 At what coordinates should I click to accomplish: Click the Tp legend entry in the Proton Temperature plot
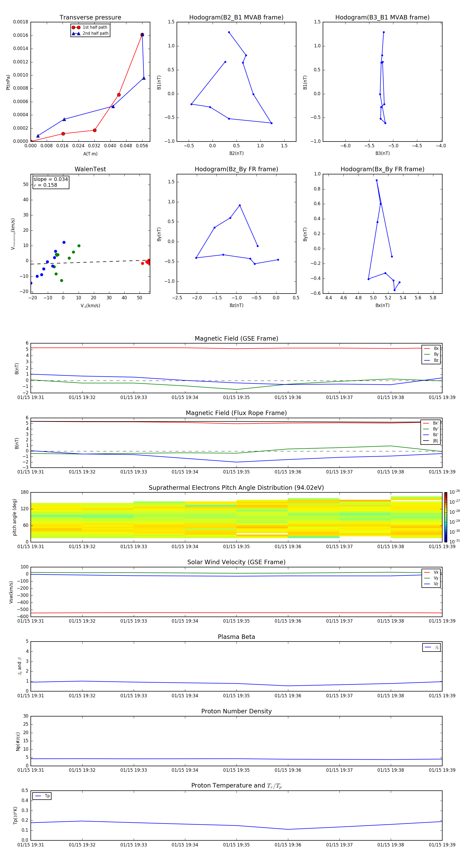coord(42,796)
